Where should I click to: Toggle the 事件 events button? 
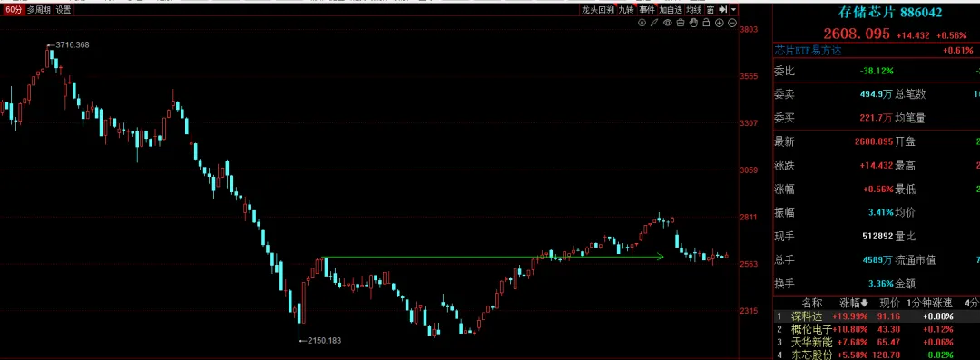click(647, 9)
